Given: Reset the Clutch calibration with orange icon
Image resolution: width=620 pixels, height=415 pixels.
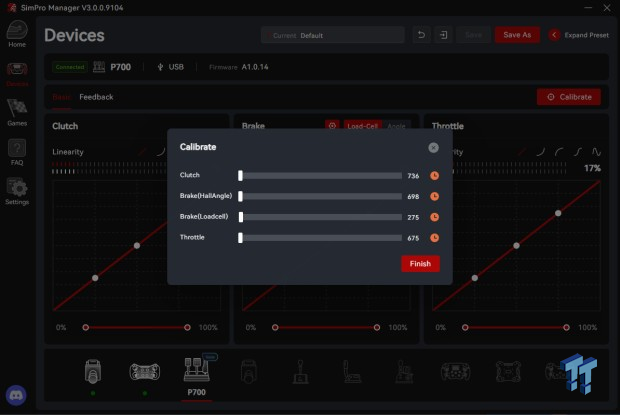Looking at the screenshot, I should coord(434,175).
